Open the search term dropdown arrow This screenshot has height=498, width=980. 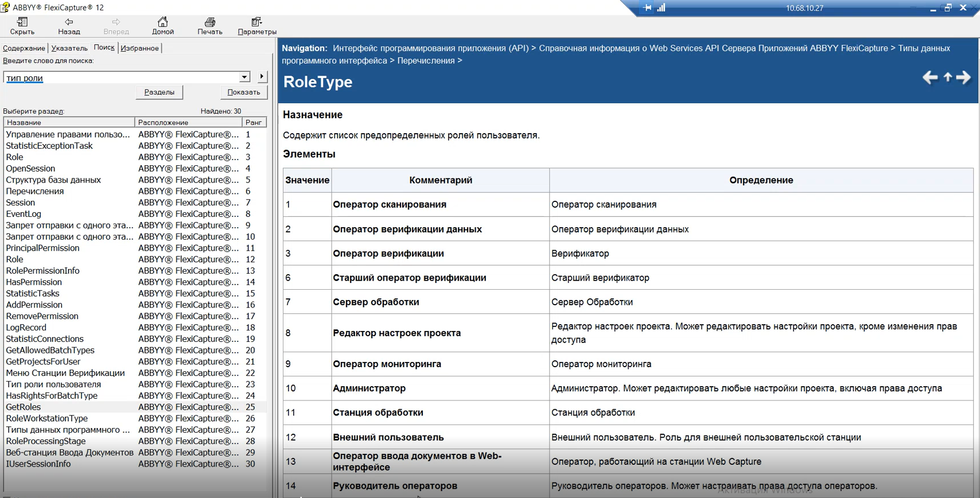point(244,77)
